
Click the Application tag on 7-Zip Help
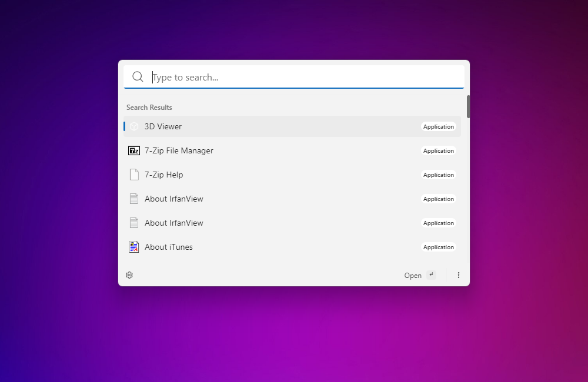439,175
